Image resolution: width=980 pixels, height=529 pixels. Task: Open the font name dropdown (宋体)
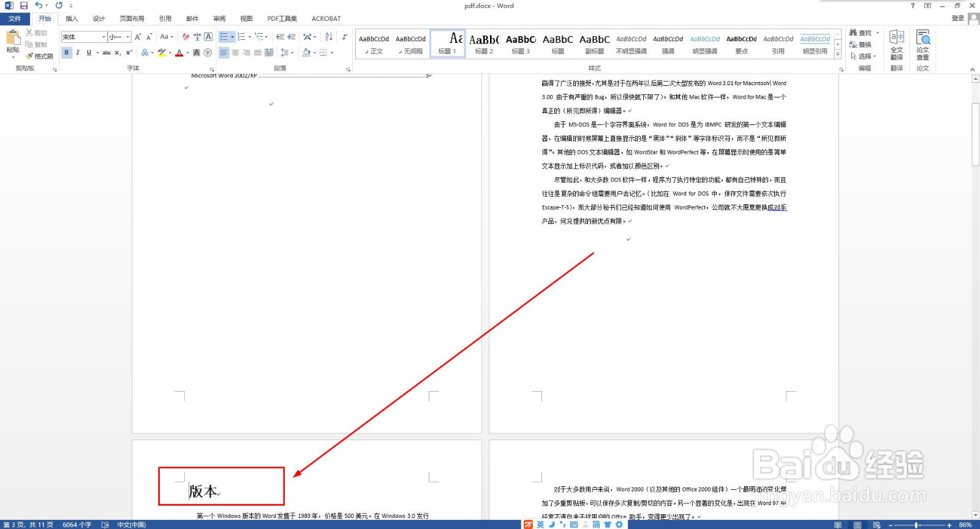(104, 37)
